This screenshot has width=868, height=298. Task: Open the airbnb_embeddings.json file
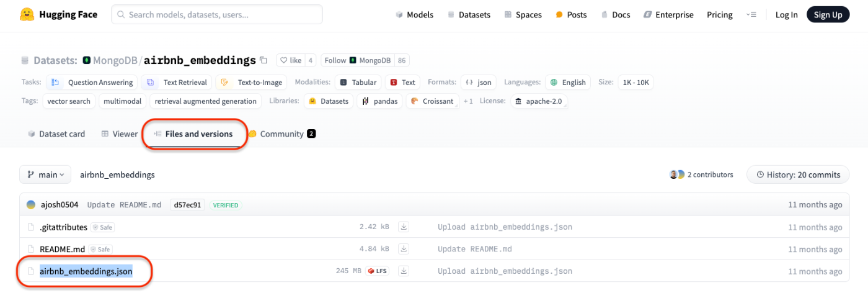(86, 271)
